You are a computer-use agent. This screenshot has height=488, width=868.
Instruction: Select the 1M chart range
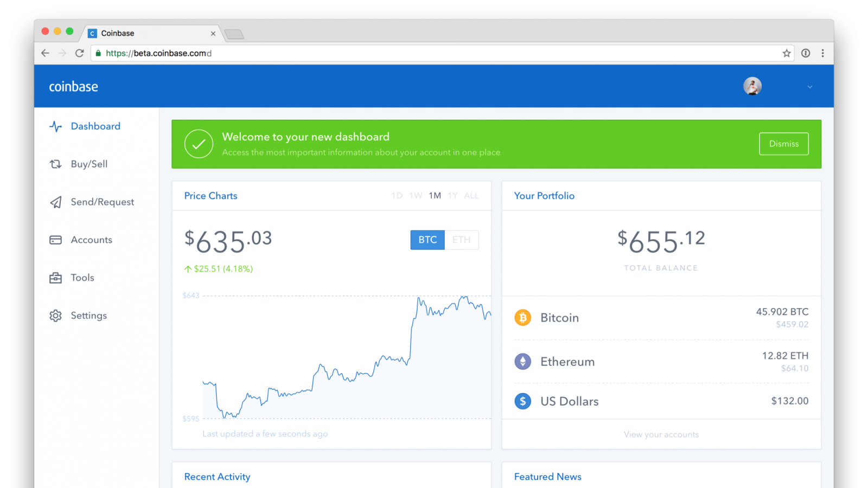(435, 196)
